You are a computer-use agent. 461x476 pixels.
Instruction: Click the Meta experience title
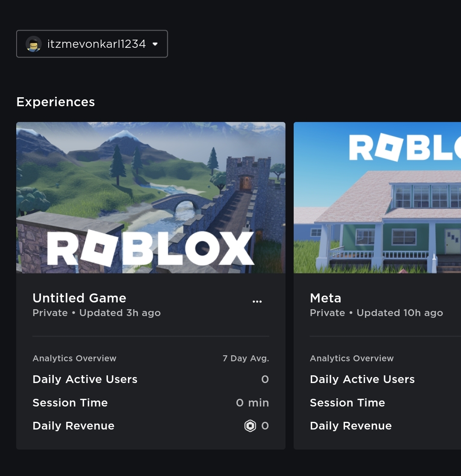(x=325, y=298)
